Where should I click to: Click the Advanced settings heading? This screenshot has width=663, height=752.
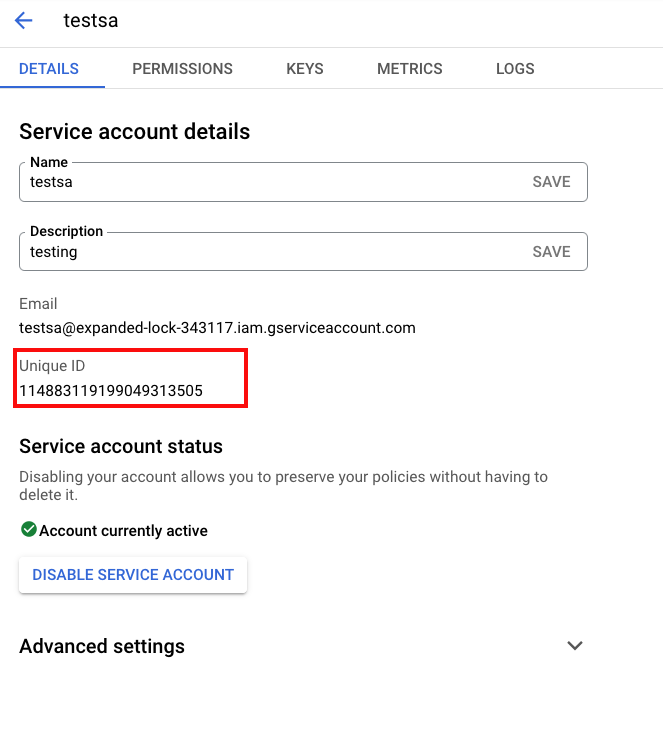[102, 646]
